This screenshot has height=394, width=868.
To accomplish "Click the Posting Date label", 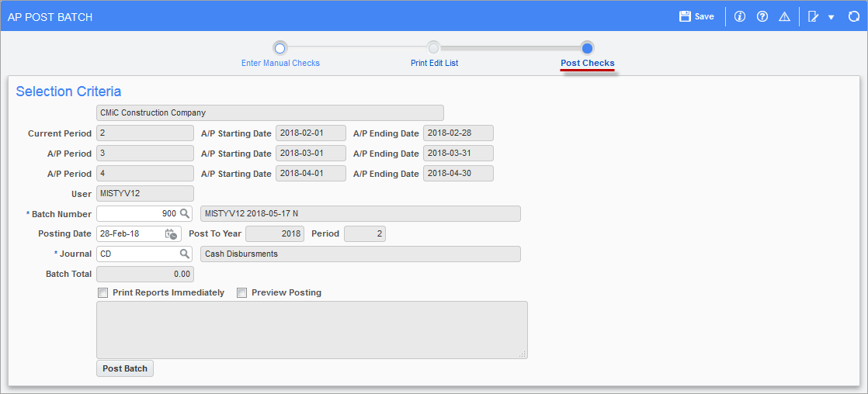I will click(x=64, y=233).
